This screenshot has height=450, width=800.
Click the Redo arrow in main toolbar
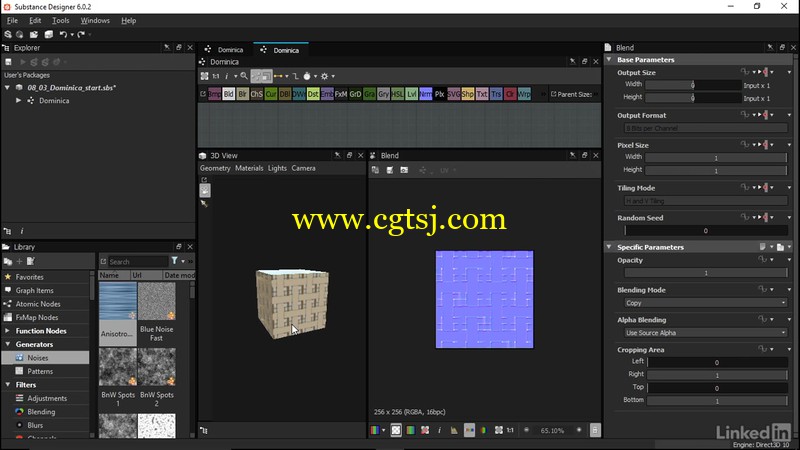(81, 34)
